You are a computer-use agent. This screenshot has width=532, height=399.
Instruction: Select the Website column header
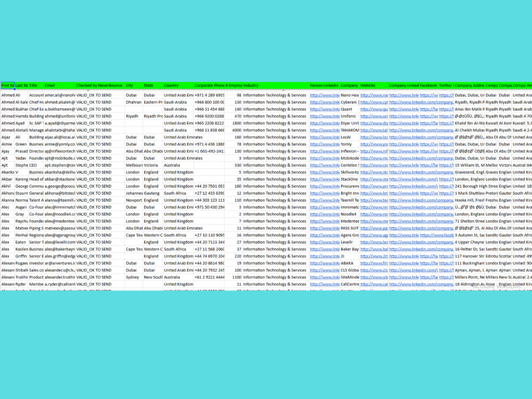coord(374,86)
